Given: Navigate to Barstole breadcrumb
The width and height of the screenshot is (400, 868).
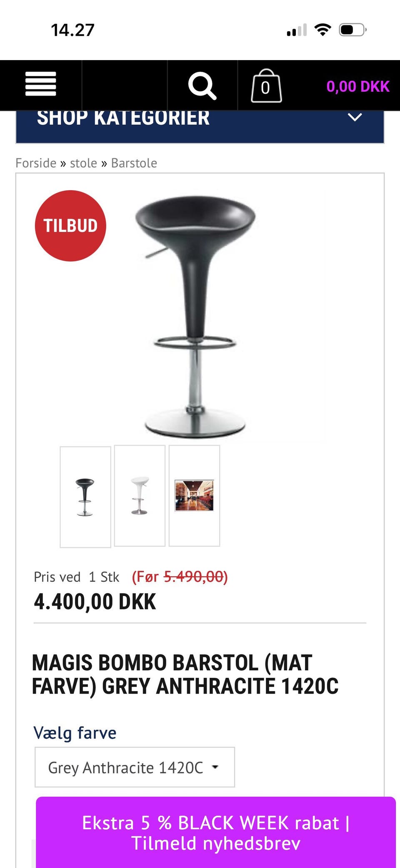Looking at the screenshot, I should tap(134, 163).
